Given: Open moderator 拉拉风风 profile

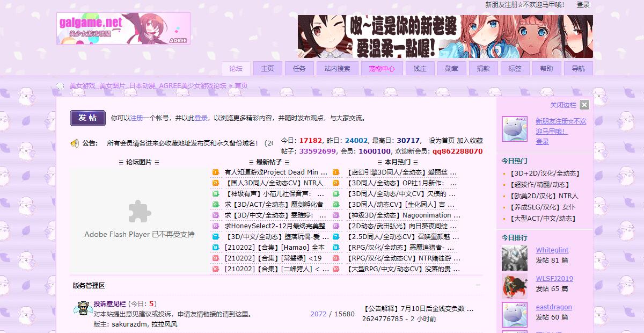Looking at the screenshot, I should [164, 324].
